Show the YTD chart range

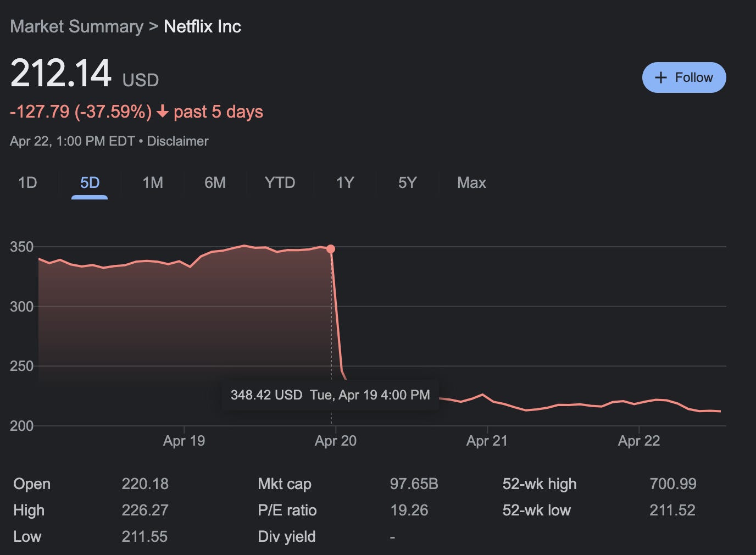tap(280, 182)
